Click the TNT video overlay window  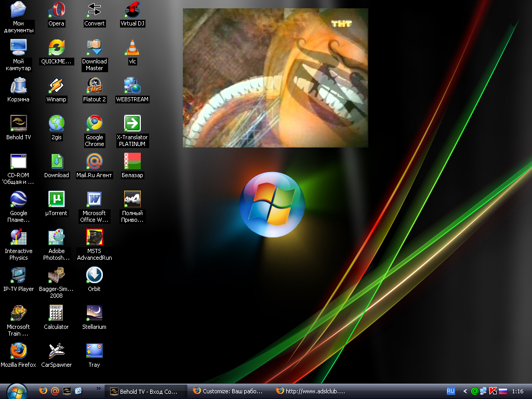click(275, 78)
